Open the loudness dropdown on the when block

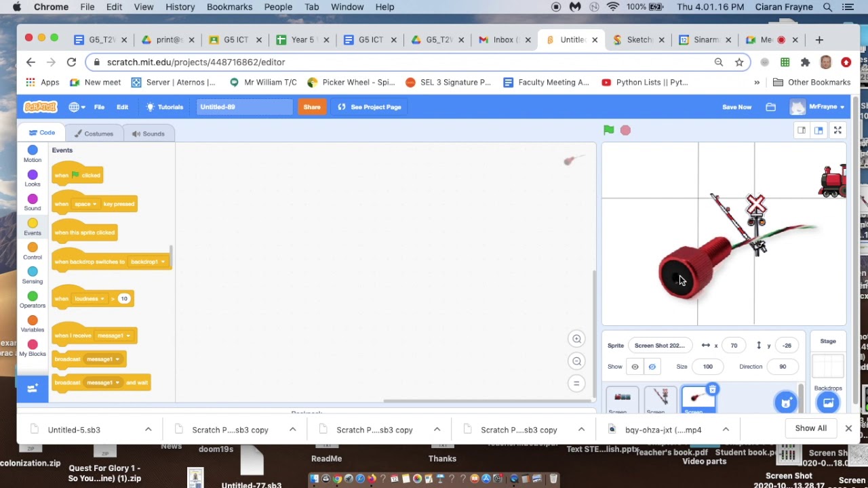(x=90, y=299)
